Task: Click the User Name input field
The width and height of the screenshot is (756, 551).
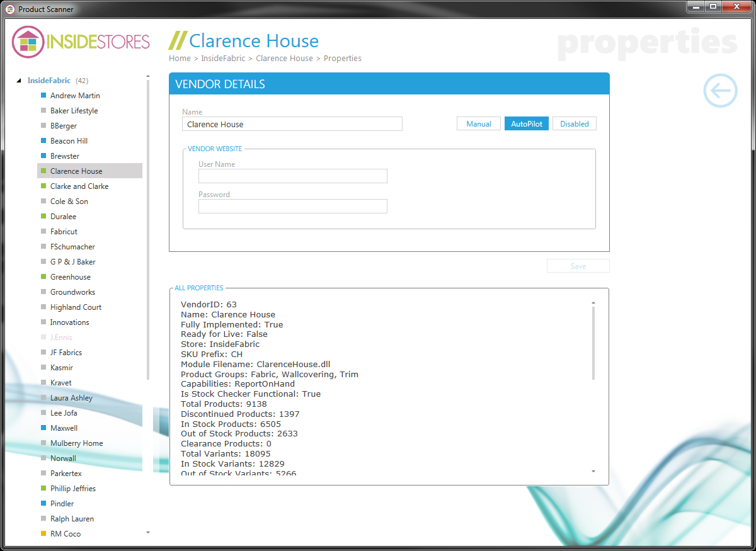Action: point(293,176)
